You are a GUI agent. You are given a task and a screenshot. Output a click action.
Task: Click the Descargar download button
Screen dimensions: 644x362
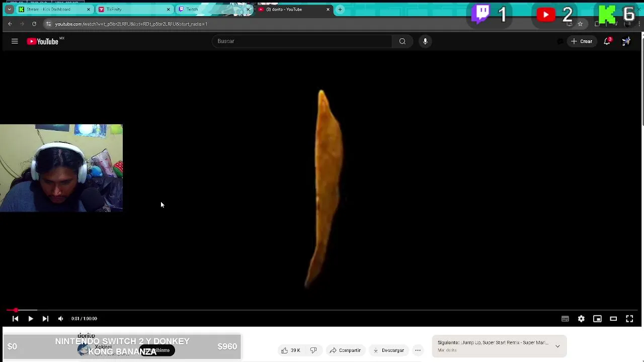(388, 350)
